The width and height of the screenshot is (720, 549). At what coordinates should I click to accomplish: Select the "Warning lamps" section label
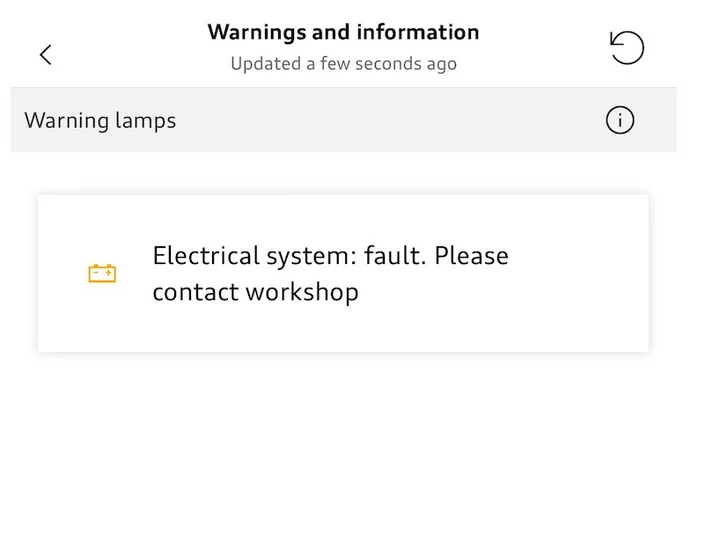click(x=100, y=121)
